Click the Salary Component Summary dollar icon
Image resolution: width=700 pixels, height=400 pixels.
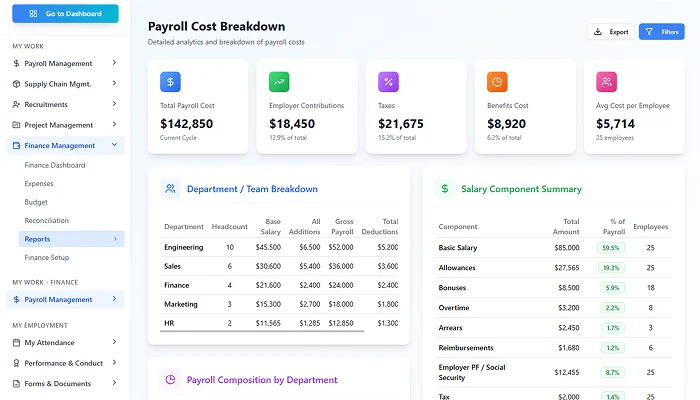pyautogui.click(x=444, y=188)
